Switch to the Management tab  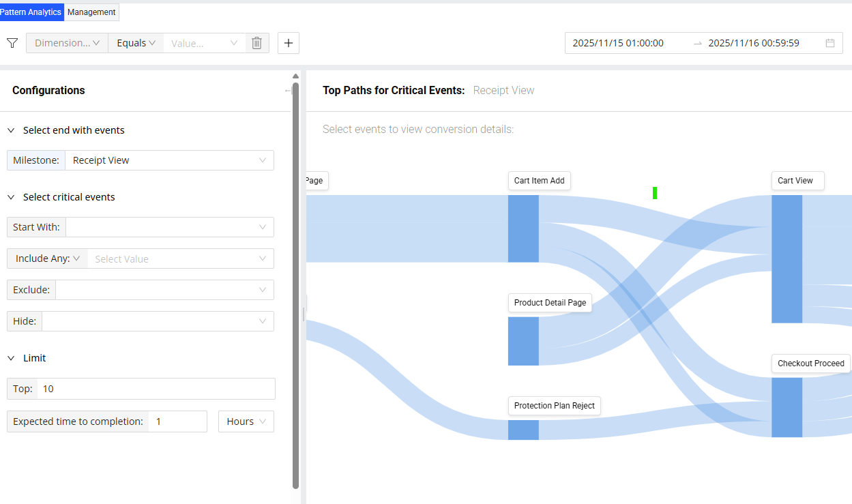[91, 12]
